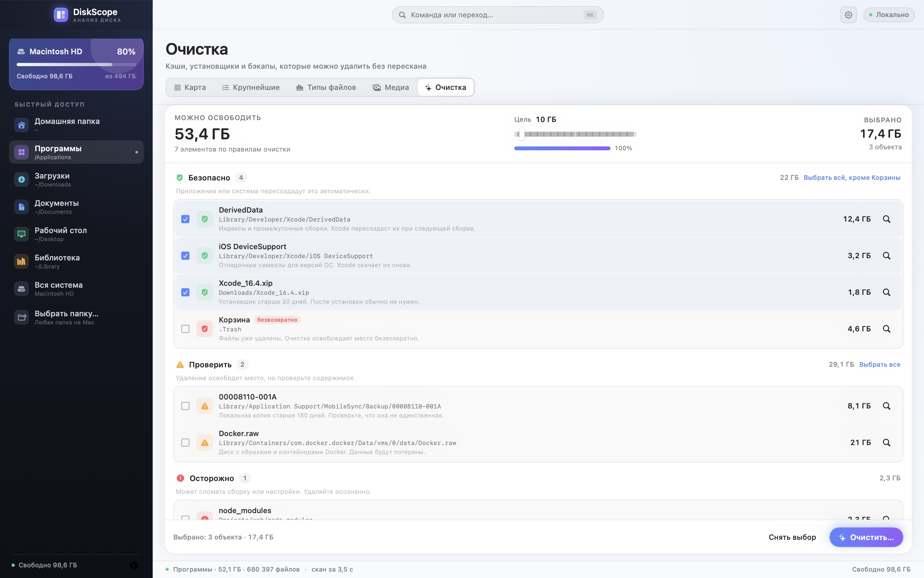This screenshot has width=924, height=578.
Task: Click the Выбрать папку folder icon
Action: click(x=21, y=317)
